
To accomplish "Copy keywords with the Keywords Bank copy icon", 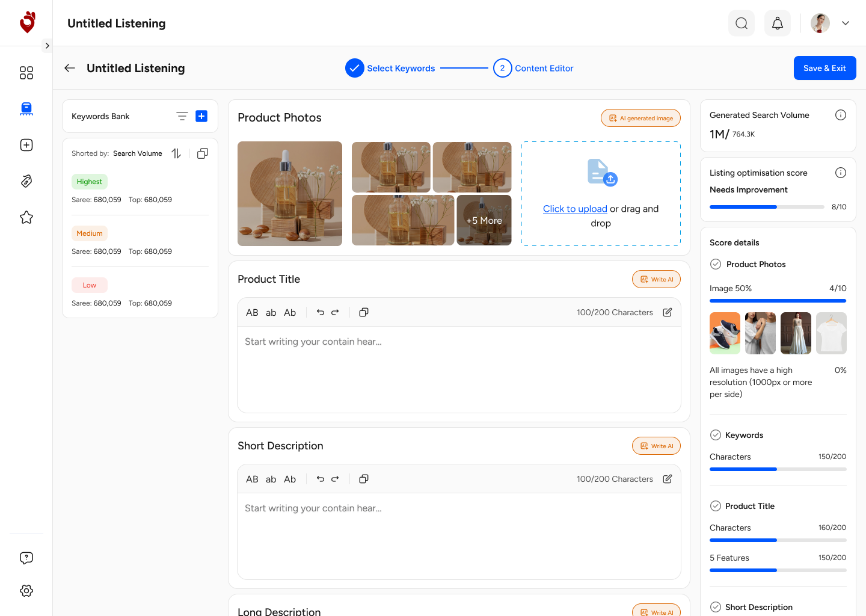I will point(203,153).
